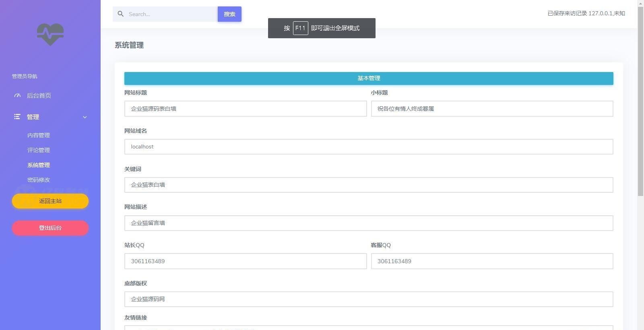The height and width of the screenshot is (330, 644).
Task: Click the 网站描述 input field
Action: pyautogui.click(x=369, y=223)
